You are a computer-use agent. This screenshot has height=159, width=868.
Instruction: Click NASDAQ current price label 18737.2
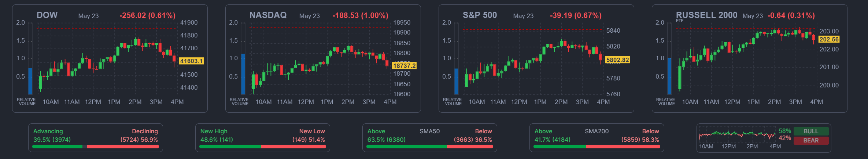[404, 66]
